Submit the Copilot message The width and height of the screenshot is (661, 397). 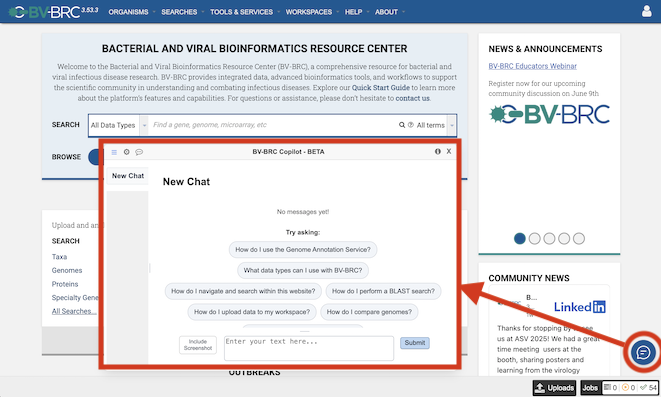point(415,343)
